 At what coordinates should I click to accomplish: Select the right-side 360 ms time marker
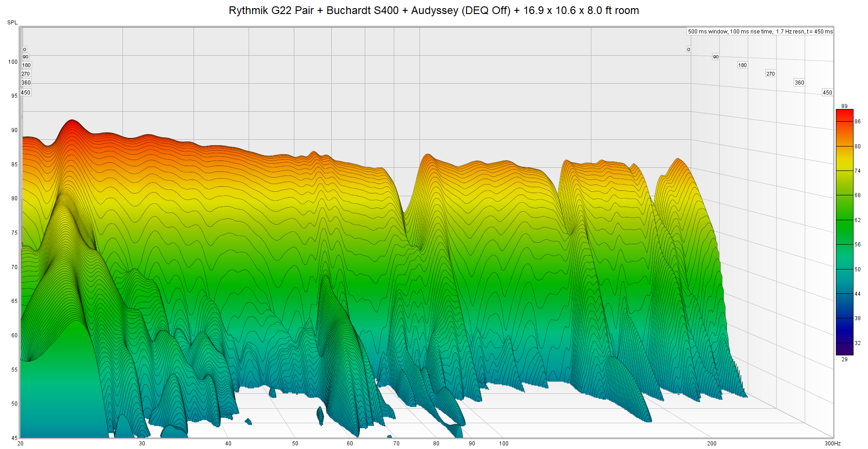[x=799, y=83]
